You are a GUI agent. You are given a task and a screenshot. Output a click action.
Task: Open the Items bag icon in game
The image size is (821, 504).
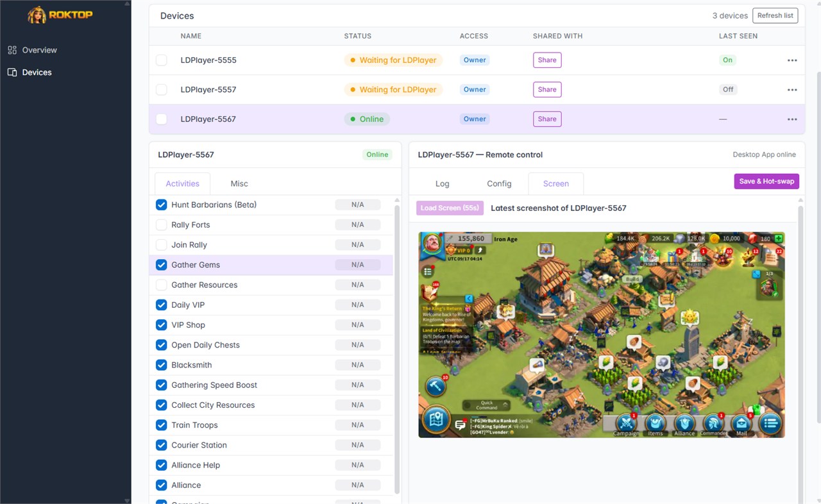click(655, 423)
